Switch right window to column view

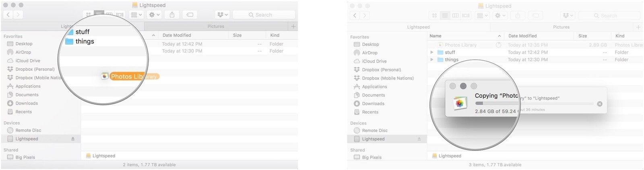pos(455,16)
